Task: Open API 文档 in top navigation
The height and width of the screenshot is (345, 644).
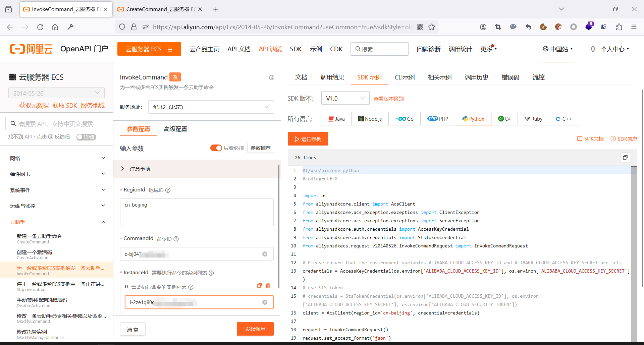Action: [x=239, y=49]
